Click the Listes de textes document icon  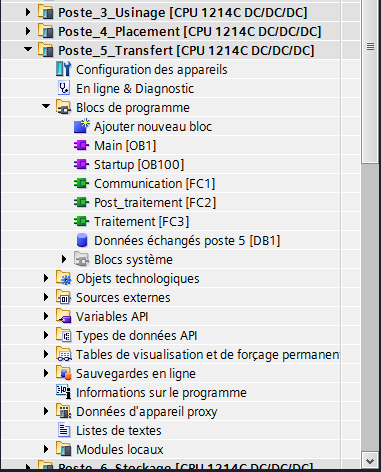(64, 430)
